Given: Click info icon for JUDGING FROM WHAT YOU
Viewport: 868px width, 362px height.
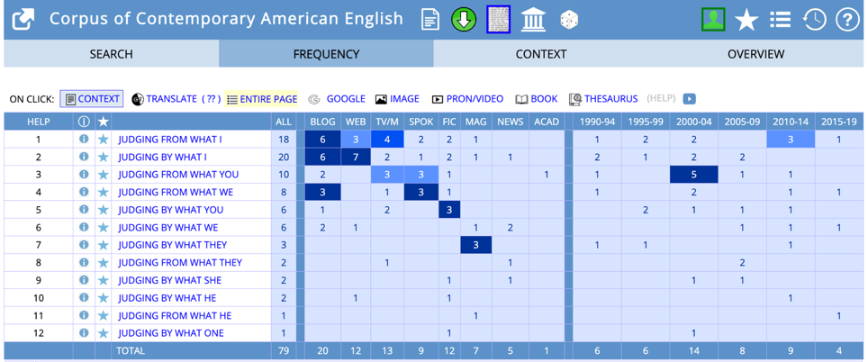Looking at the screenshot, I should pos(84,175).
